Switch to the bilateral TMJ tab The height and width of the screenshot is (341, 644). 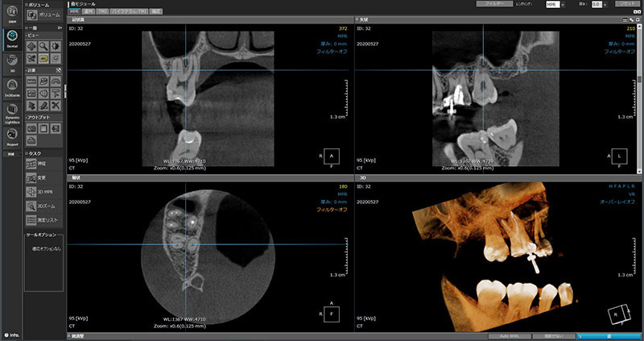(129, 11)
